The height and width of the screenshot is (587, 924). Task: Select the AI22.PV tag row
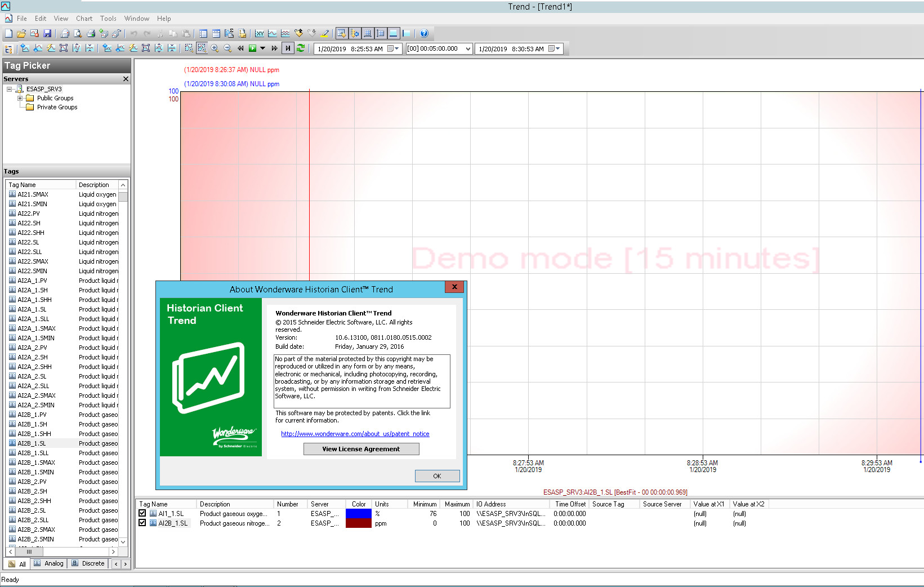[63, 214]
